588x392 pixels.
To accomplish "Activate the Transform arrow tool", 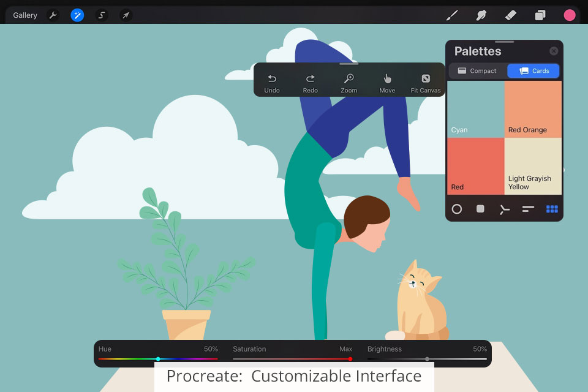I will [x=126, y=15].
